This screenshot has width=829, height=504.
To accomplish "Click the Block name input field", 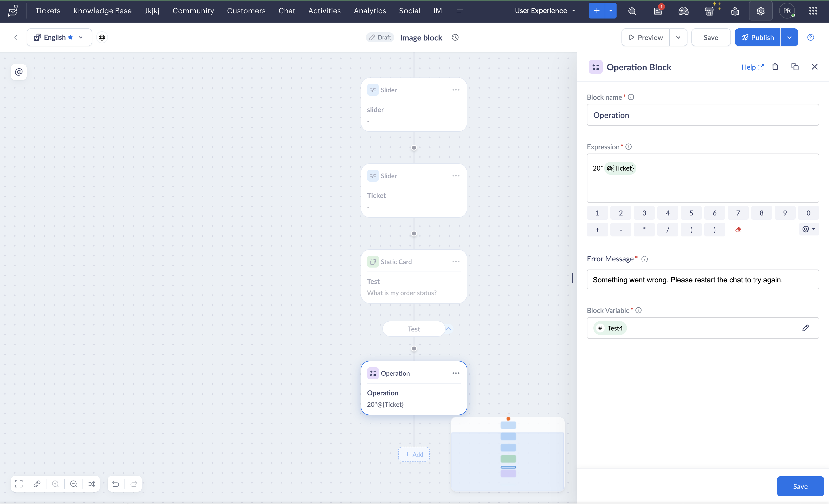I will [x=703, y=115].
